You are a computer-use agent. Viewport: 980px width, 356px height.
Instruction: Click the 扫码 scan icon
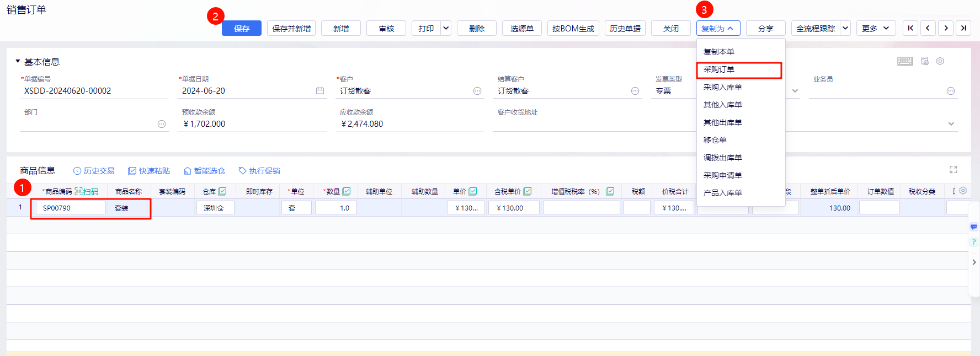(87, 191)
